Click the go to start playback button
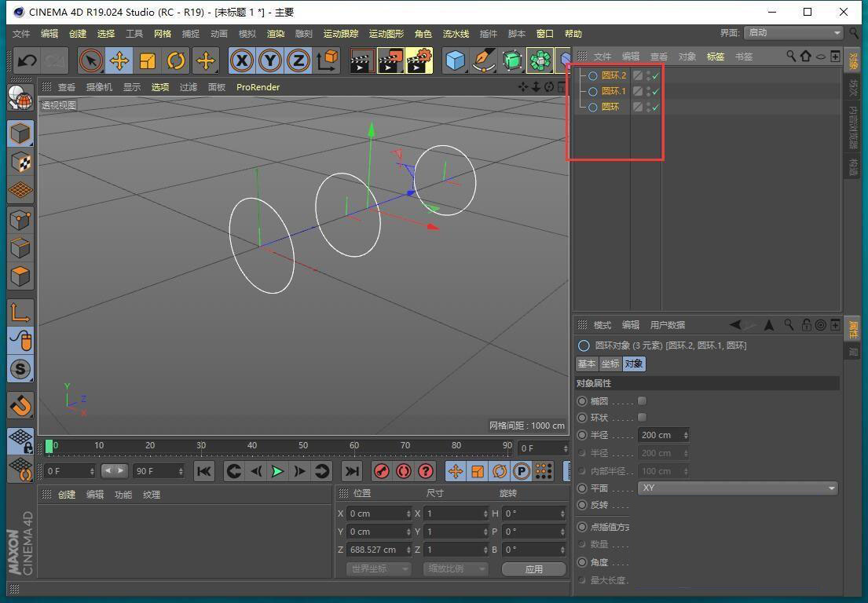 [x=204, y=471]
